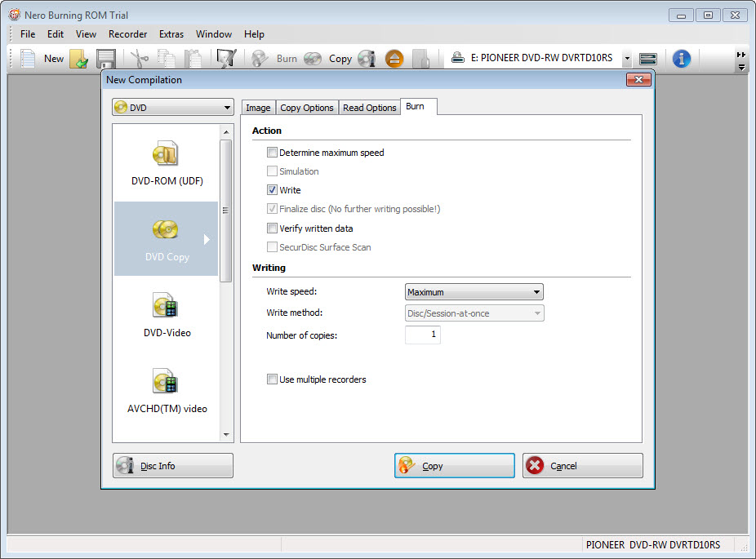Open the Edit menu
Image resolution: width=756 pixels, height=559 pixels.
[x=56, y=34]
